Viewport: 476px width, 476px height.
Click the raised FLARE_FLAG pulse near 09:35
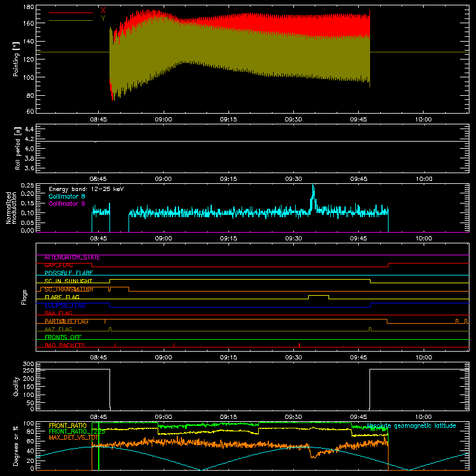coord(319,296)
